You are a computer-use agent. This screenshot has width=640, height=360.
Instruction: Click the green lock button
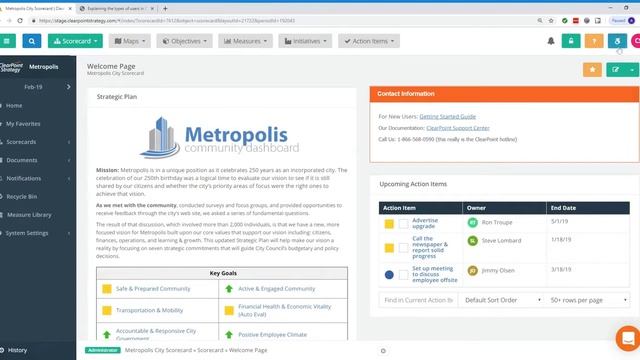(x=571, y=41)
